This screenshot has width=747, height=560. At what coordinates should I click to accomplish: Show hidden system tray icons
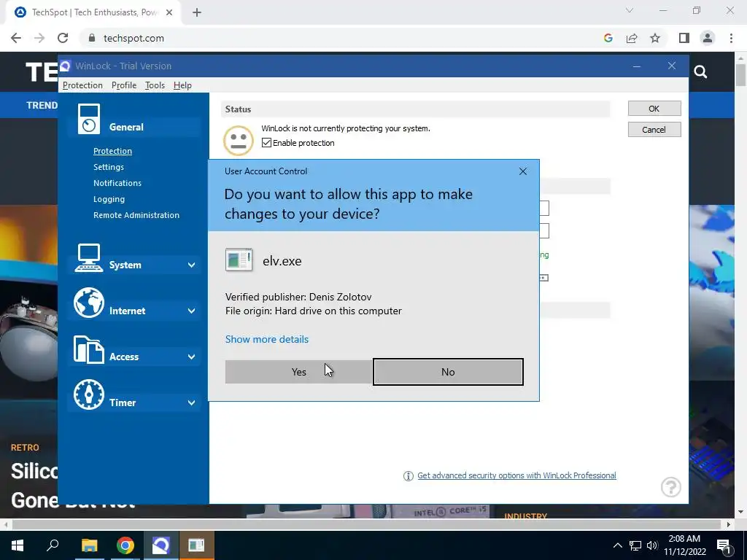(617, 545)
